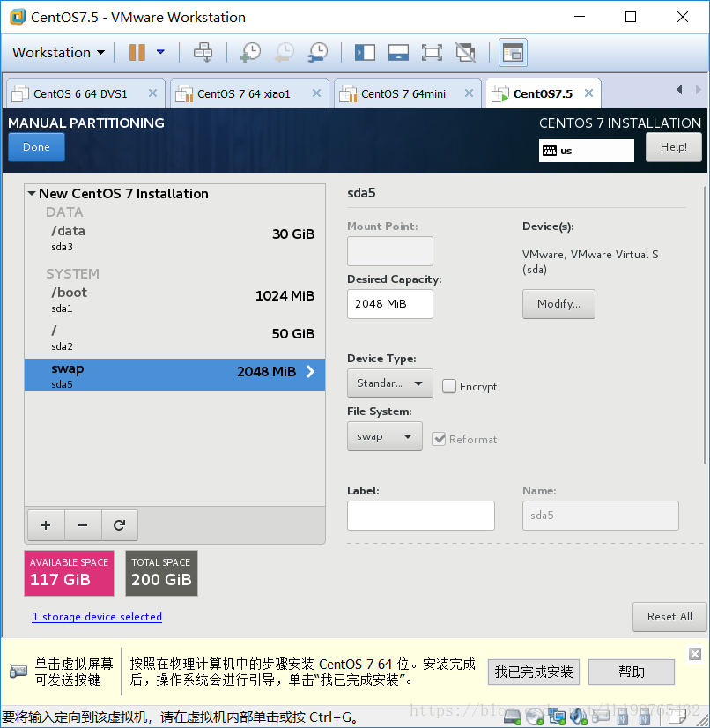Click the Desired Capacity field with 2048 MiB

point(390,304)
